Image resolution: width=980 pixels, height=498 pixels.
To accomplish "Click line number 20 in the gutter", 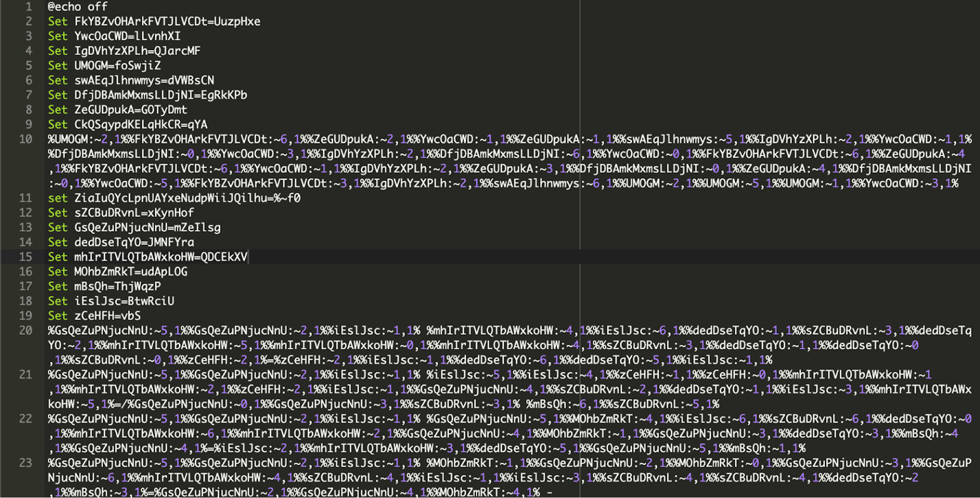I will pyautogui.click(x=26, y=331).
